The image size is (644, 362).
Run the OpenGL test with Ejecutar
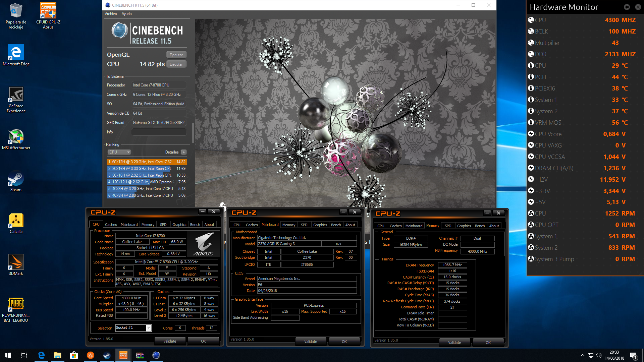click(176, 55)
